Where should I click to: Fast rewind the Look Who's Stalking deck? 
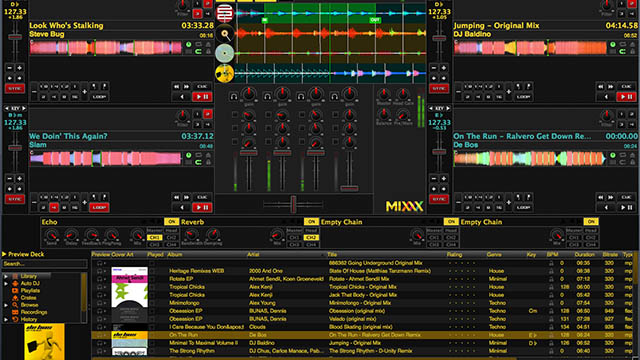[x=176, y=87]
